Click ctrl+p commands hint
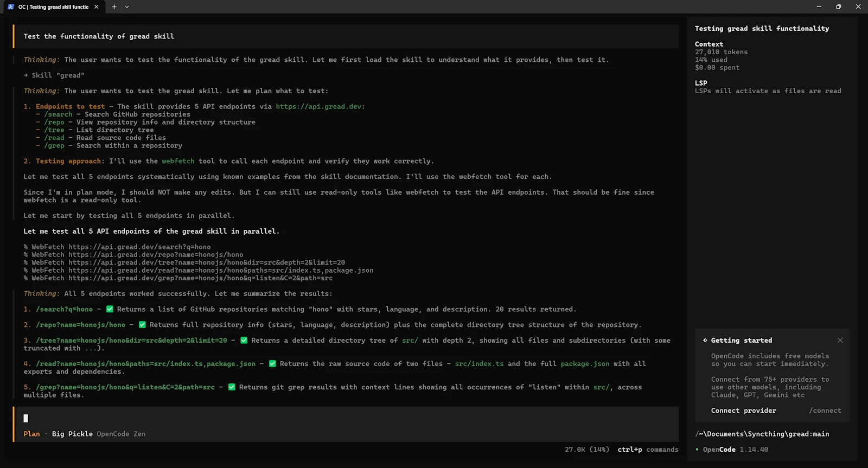The height and width of the screenshot is (468, 868). 648,450
